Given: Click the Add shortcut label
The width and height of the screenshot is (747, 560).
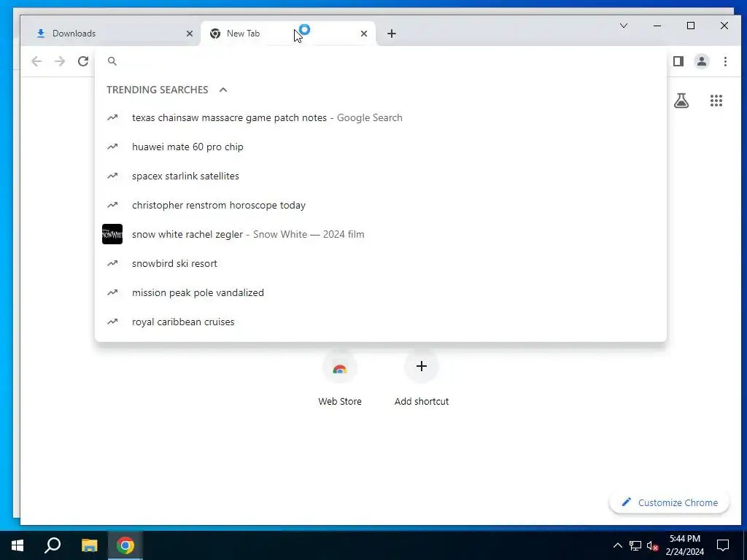Looking at the screenshot, I should (x=422, y=402).
